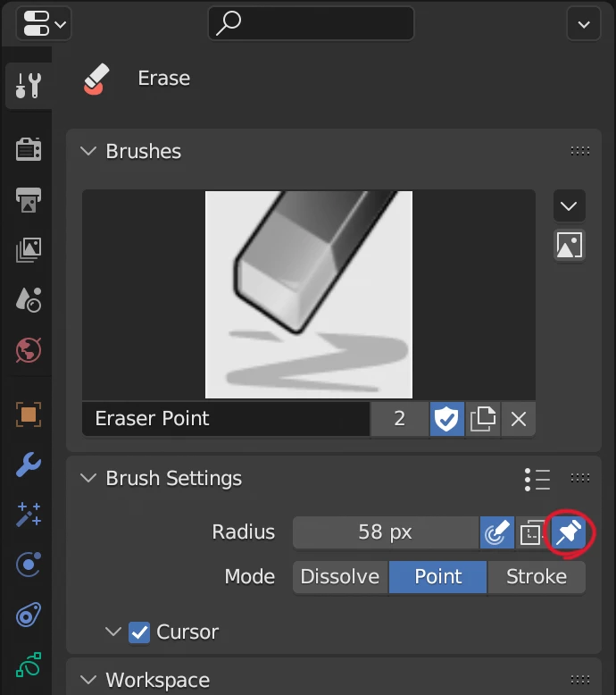Unlink the Eraser Point brush with X
This screenshot has width=616, height=695.
point(519,419)
